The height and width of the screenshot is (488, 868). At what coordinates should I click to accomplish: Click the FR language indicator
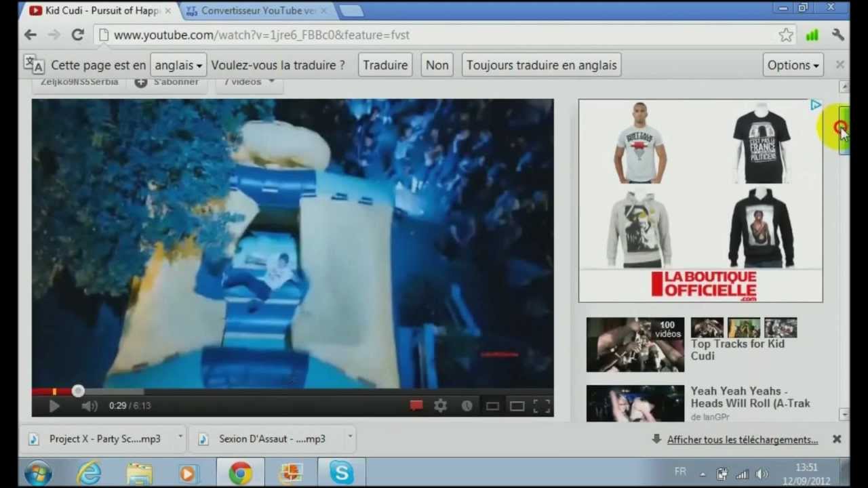click(x=680, y=472)
